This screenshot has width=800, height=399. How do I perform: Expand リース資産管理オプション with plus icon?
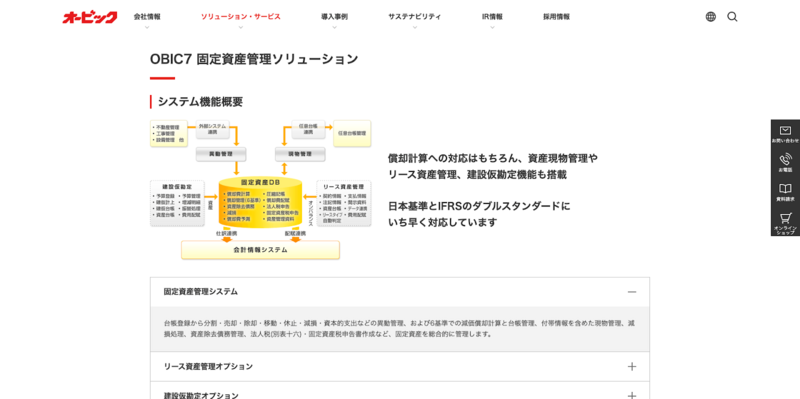click(632, 366)
